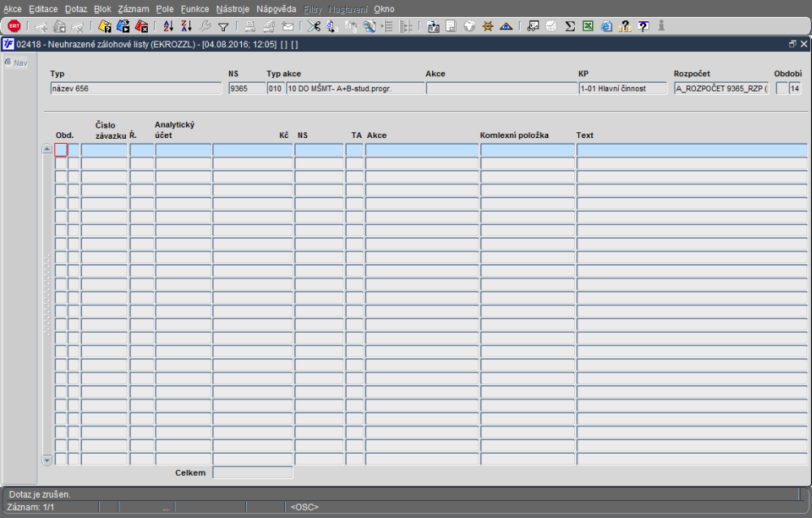Click the Sigma sum icon
Viewport: 812px width, 518px height.
point(570,26)
